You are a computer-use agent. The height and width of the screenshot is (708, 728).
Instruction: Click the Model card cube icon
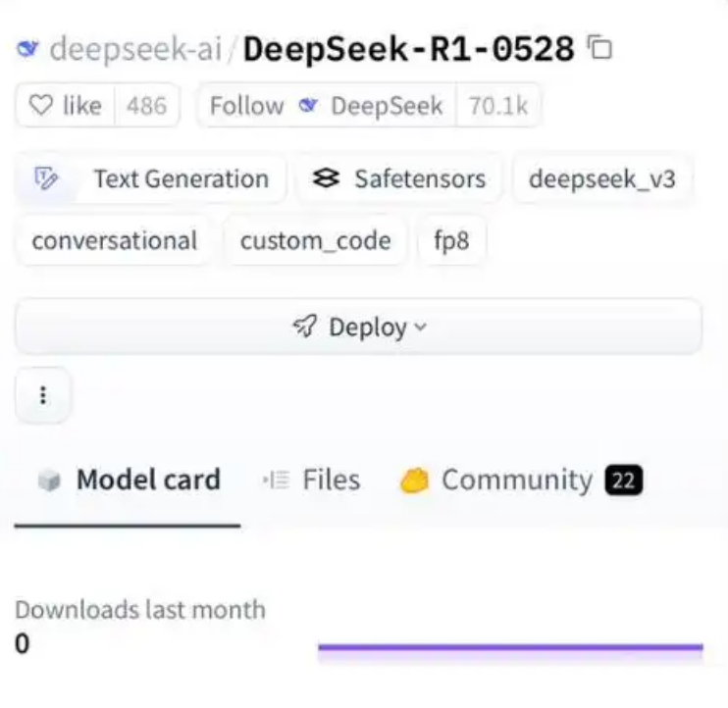pos(47,480)
